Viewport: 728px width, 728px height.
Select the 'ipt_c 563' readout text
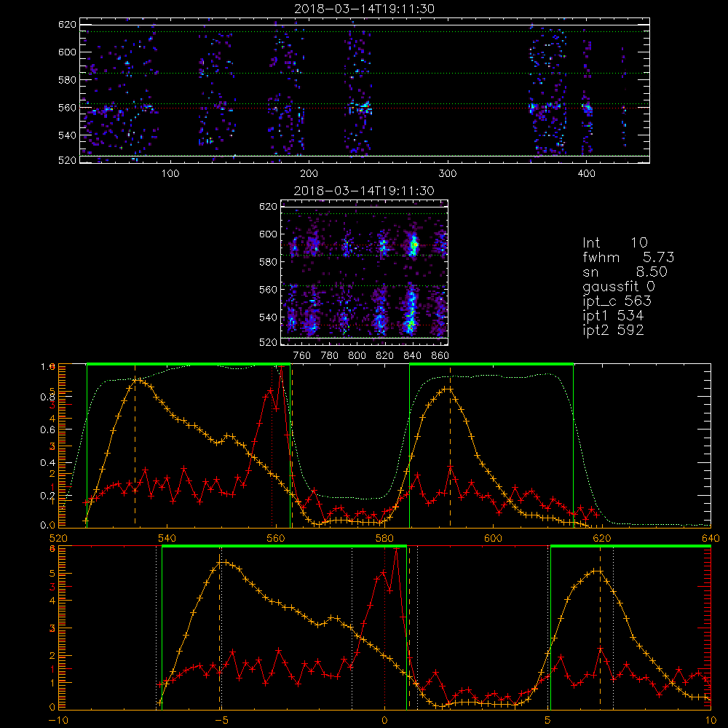pyautogui.click(x=617, y=301)
